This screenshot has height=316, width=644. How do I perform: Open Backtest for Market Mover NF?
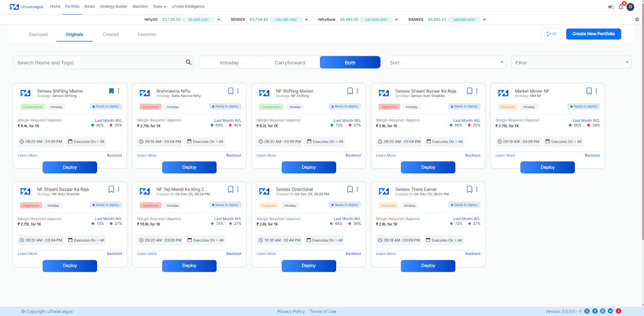pos(592,155)
